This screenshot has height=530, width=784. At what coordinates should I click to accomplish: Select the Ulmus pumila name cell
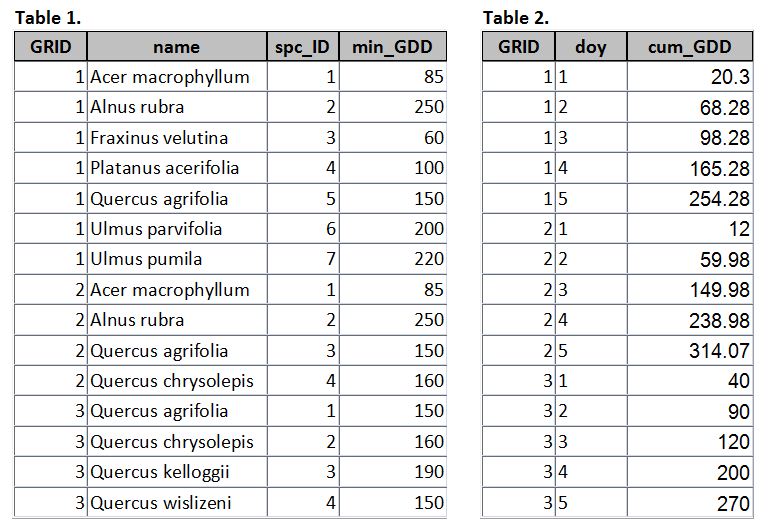point(177,259)
